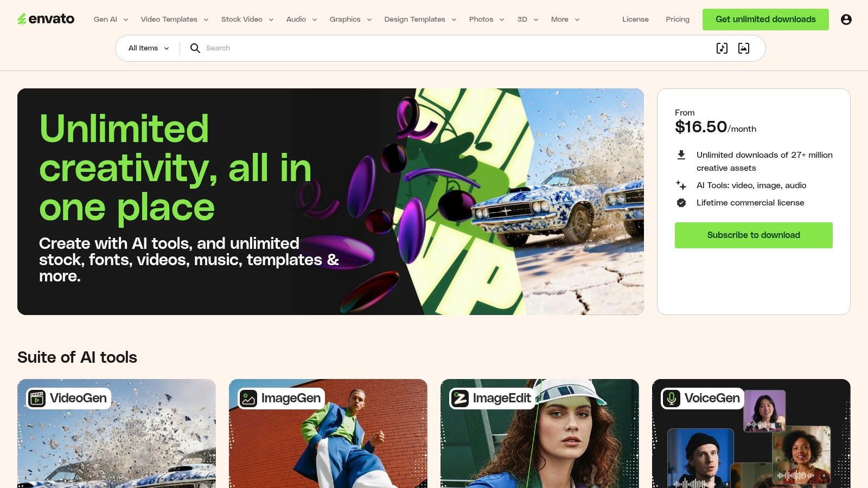Click the $16.50 price text
This screenshot has width=868, height=488.
pyautogui.click(x=701, y=127)
